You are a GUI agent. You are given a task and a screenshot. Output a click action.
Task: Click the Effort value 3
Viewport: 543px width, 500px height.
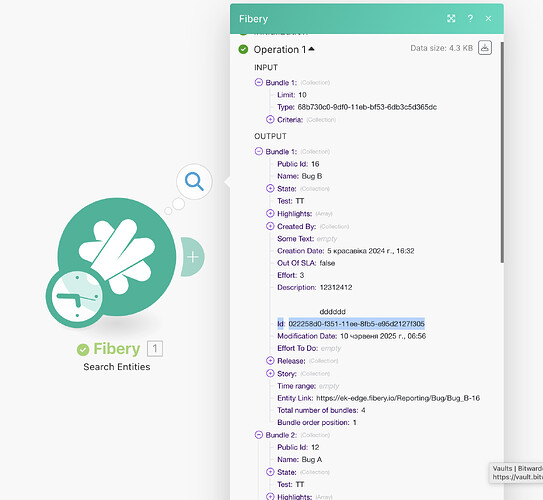pyautogui.click(x=302, y=275)
